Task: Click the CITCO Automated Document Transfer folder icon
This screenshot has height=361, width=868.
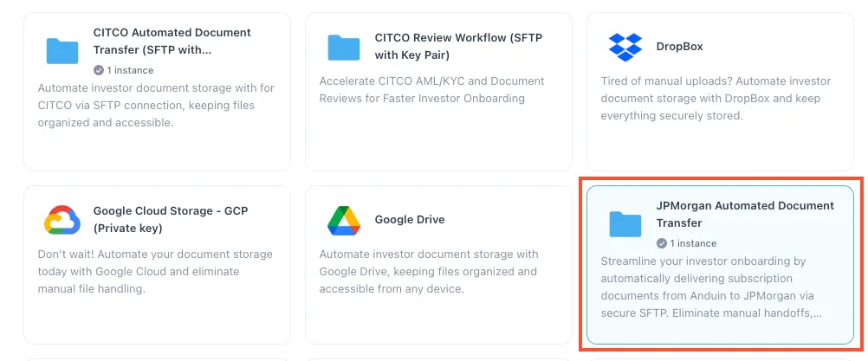Action: pyautogui.click(x=62, y=51)
